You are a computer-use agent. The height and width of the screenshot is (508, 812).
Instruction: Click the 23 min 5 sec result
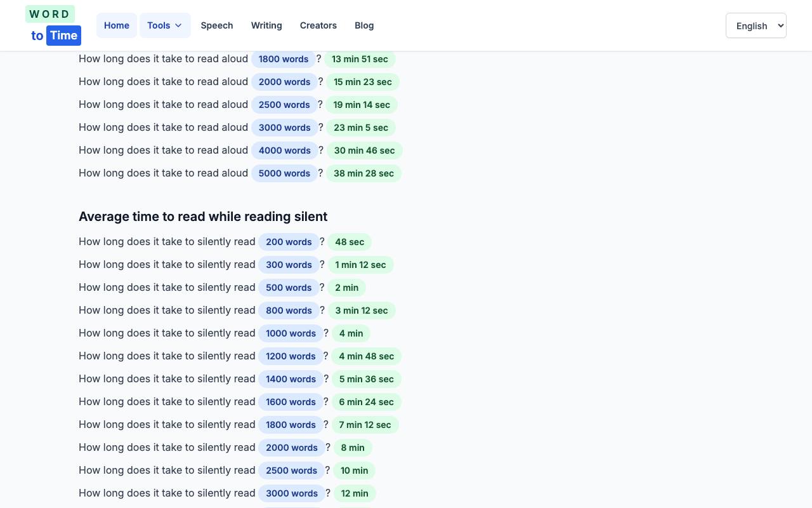tap(361, 128)
